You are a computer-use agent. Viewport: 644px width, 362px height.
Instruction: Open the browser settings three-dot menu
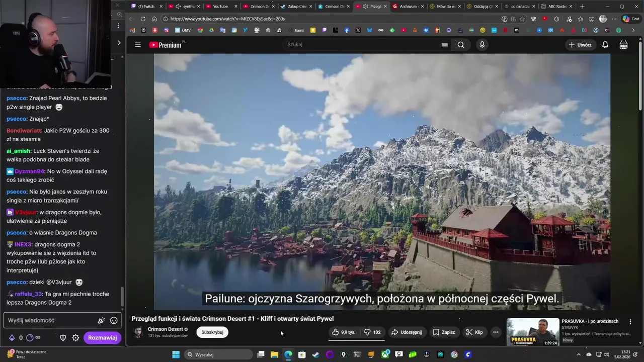(614, 19)
